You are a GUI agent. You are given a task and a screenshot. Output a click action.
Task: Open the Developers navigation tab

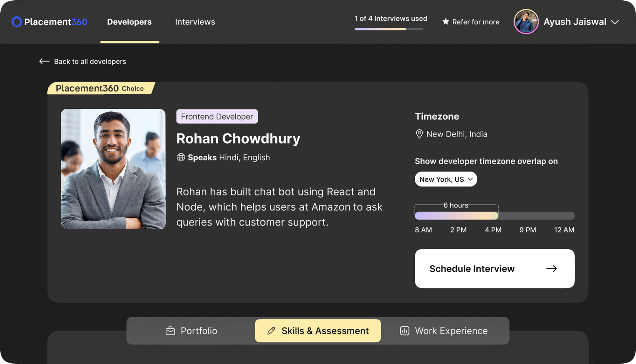[129, 22]
